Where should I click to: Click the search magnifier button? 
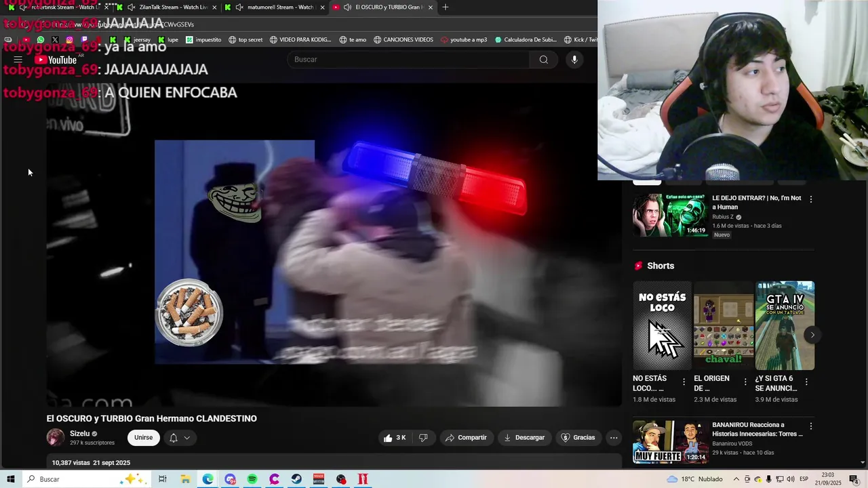(x=543, y=60)
